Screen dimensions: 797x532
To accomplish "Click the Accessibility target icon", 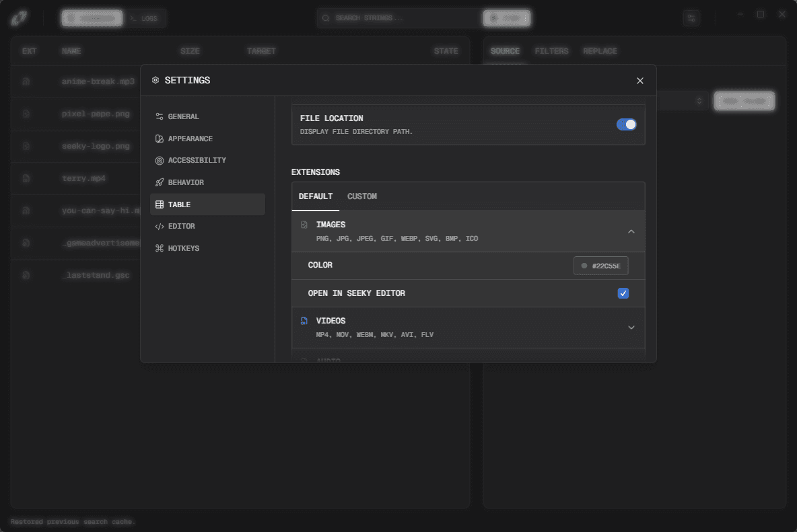I will tap(160, 161).
